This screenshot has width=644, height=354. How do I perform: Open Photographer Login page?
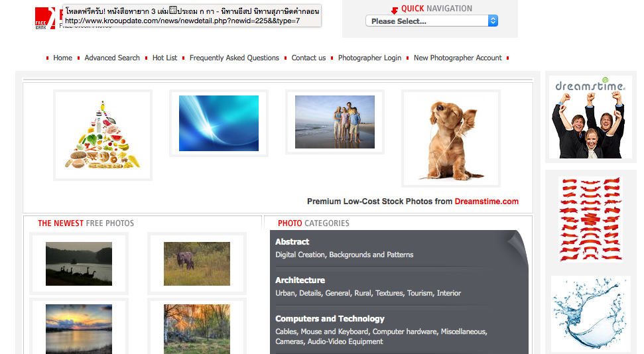[369, 58]
